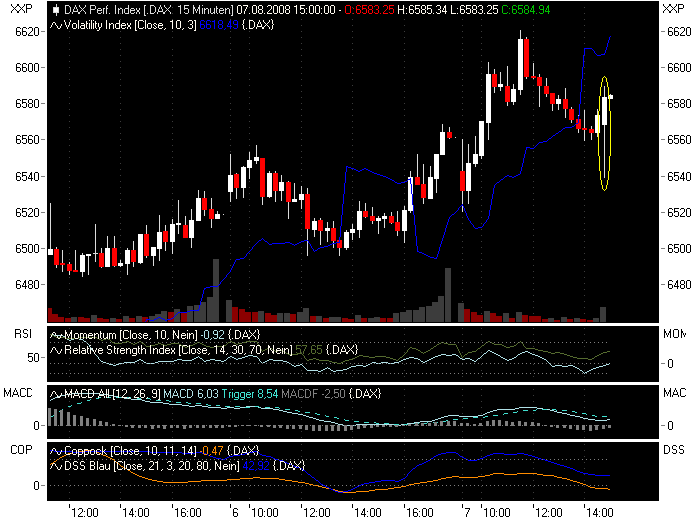This screenshot has width=700, height=520.
Task: Click the low value L:6583.25
Action: [474, 10]
